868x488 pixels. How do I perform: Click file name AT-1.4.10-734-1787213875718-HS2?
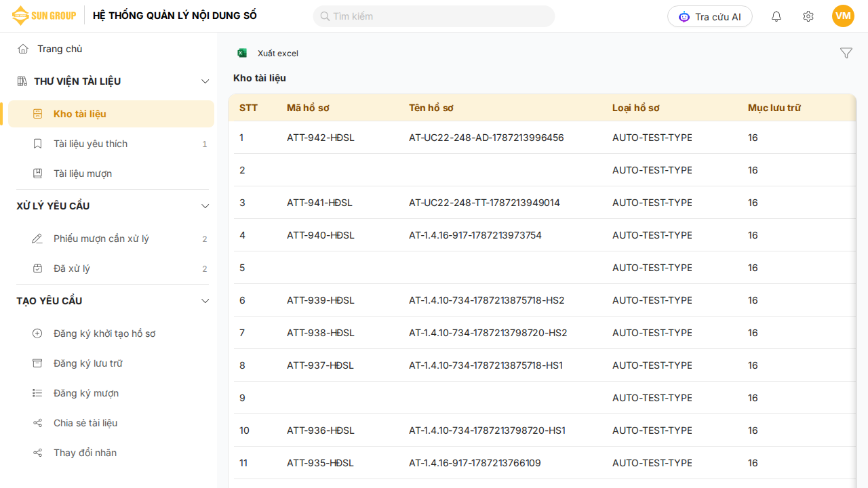point(487,300)
